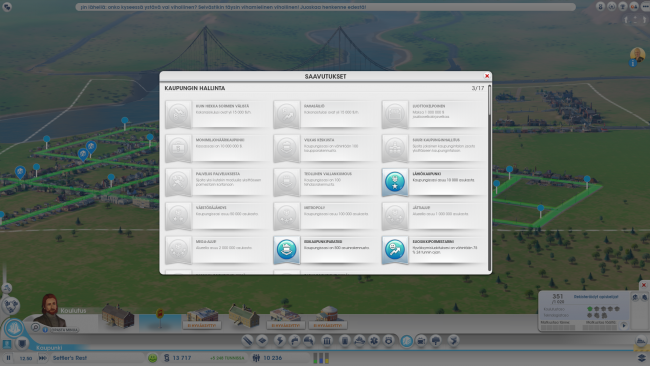Click the locked Rahasäiliö achievement badge
The height and width of the screenshot is (366, 650).
[286, 114]
